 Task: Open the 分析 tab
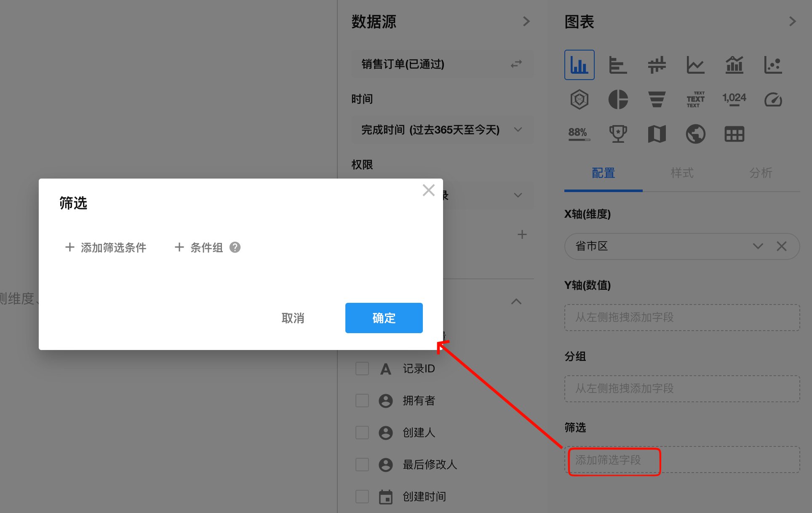(x=761, y=173)
